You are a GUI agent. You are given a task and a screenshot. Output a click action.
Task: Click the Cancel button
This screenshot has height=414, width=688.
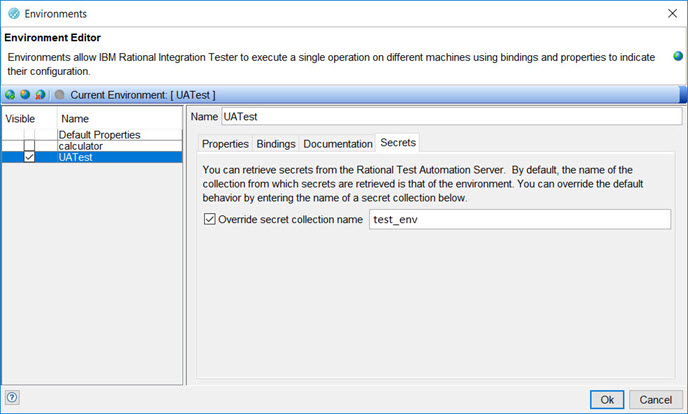[x=656, y=400]
